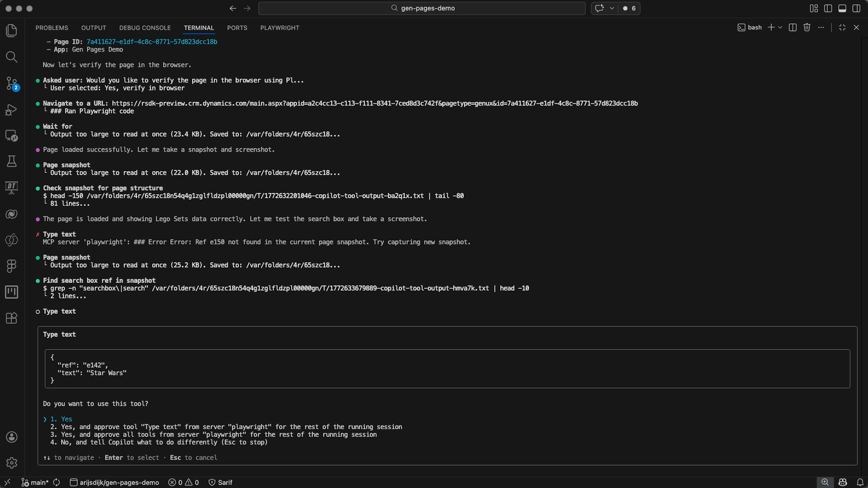Image resolution: width=868 pixels, height=488 pixels.
Task: Open the Page ID link 7a411627
Action: pyautogui.click(x=151, y=41)
